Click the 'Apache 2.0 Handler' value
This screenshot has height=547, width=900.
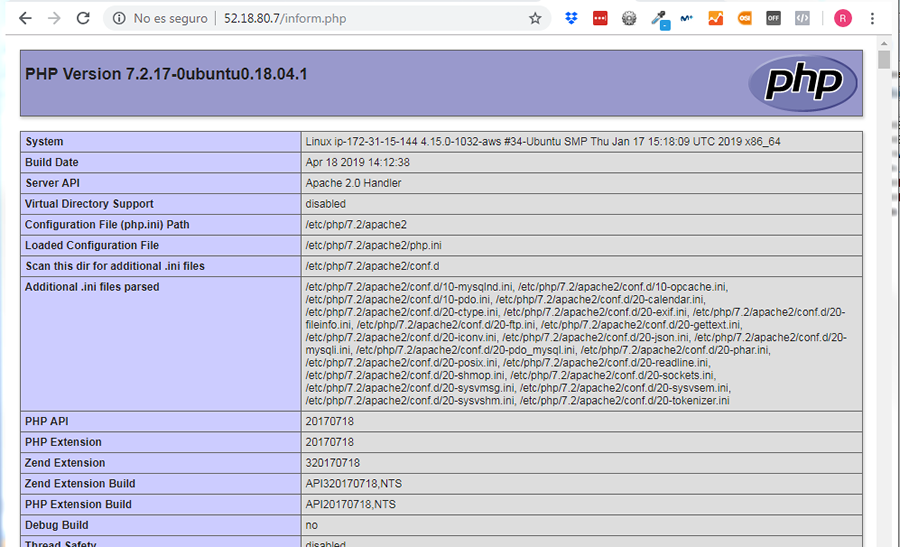pos(353,183)
